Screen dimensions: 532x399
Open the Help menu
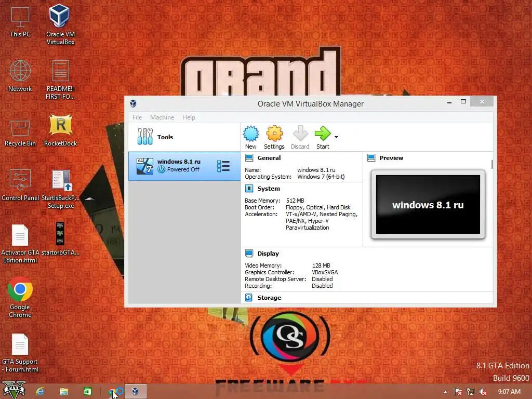189,117
